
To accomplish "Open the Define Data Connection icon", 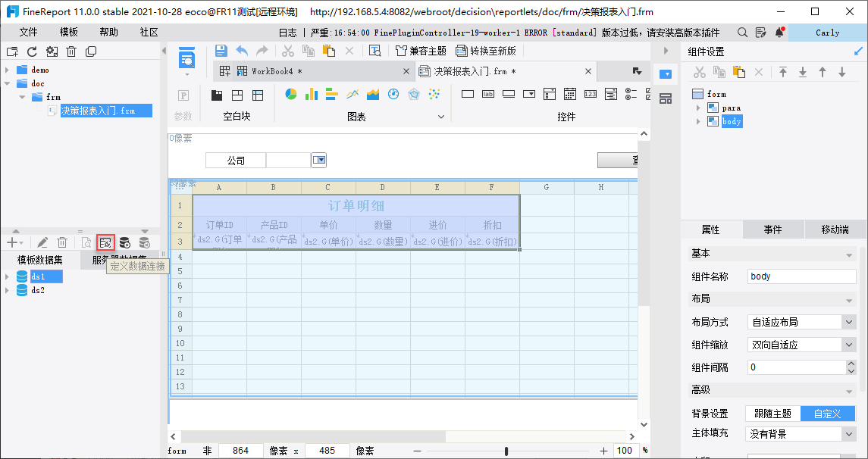I will coord(105,242).
